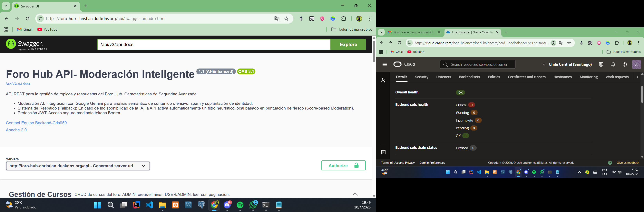This screenshot has width=644, height=212.
Task: Open Oracle Cloud navigation hamburger menu
Action: pyautogui.click(x=385, y=65)
